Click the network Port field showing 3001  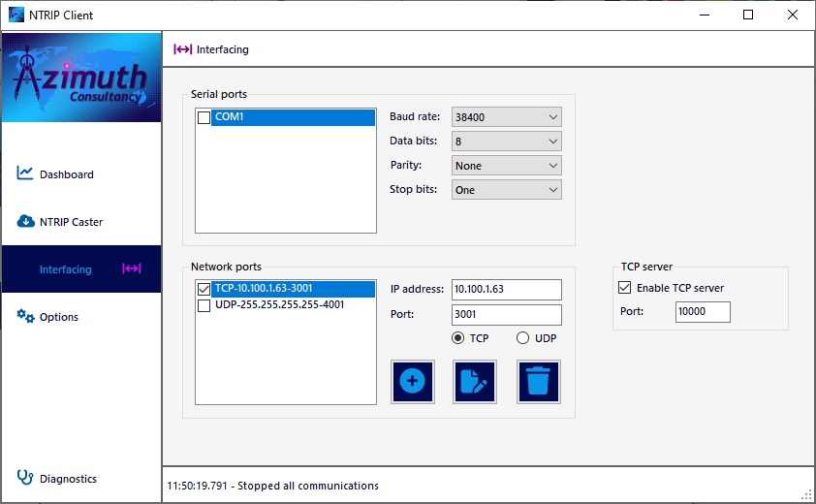click(506, 314)
